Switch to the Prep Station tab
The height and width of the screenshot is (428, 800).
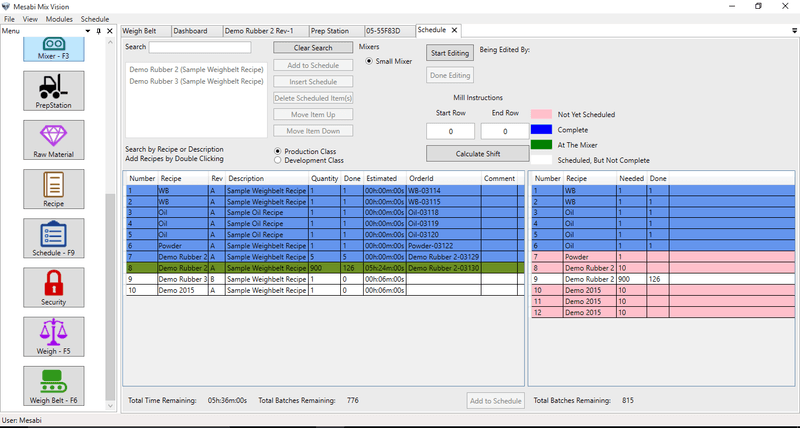click(337, 31)
